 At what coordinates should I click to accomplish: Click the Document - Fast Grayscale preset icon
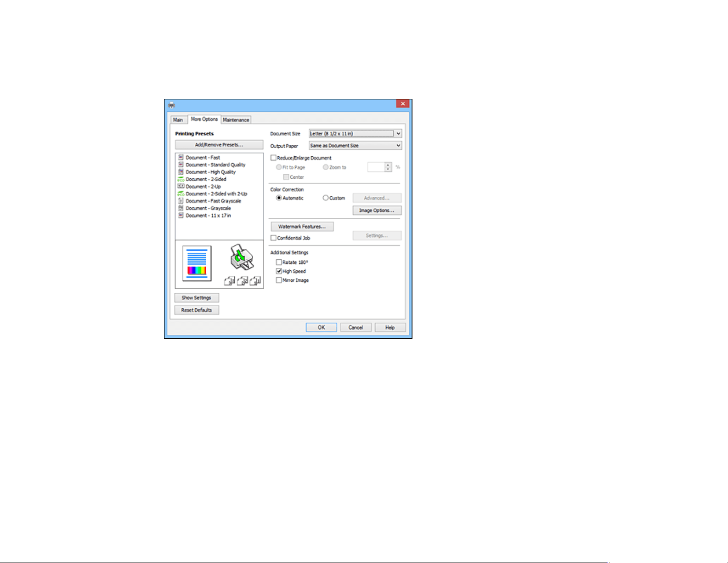tap(181, 201)
